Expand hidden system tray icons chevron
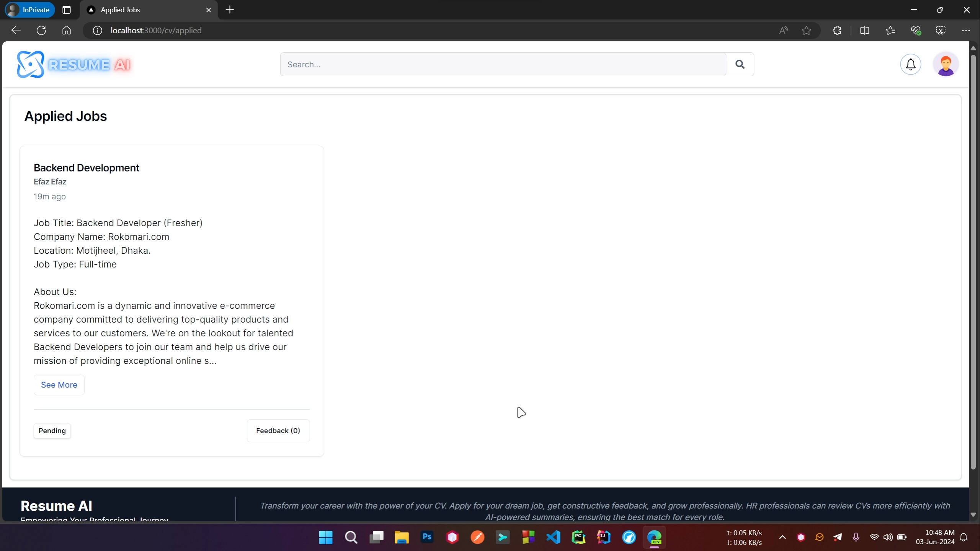 coord(782,537)
